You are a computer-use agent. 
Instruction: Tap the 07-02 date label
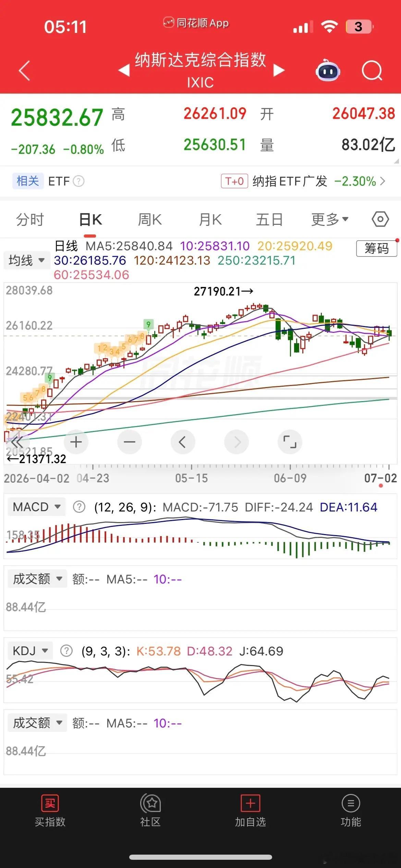pyautogui.click(x=380, y=478)
